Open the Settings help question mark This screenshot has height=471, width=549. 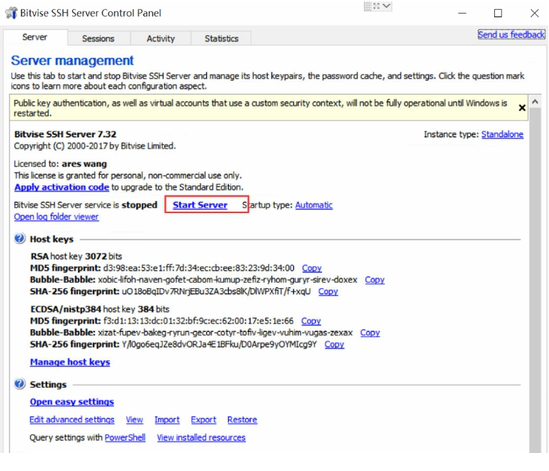pyautogui.click(x=20, y=384)
